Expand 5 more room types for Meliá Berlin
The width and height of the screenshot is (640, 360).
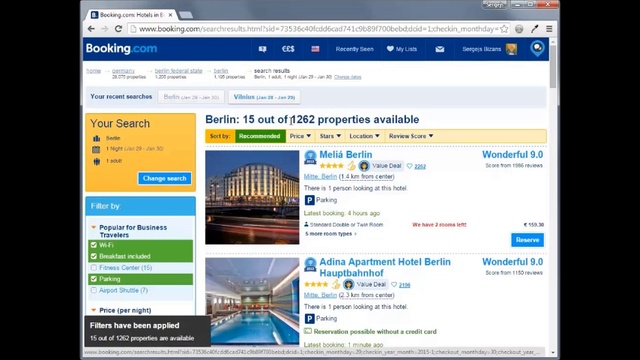click(x=331, y=234)
